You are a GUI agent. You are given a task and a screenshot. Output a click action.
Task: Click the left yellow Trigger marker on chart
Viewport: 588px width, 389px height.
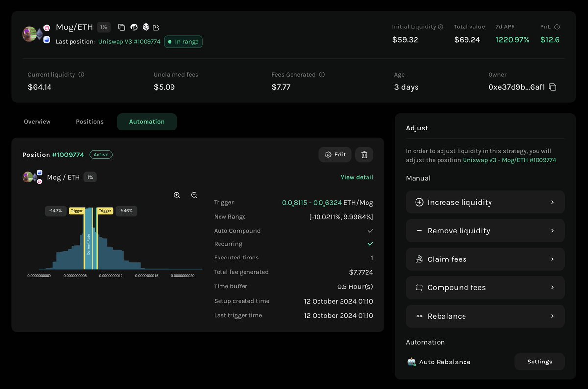76,211
